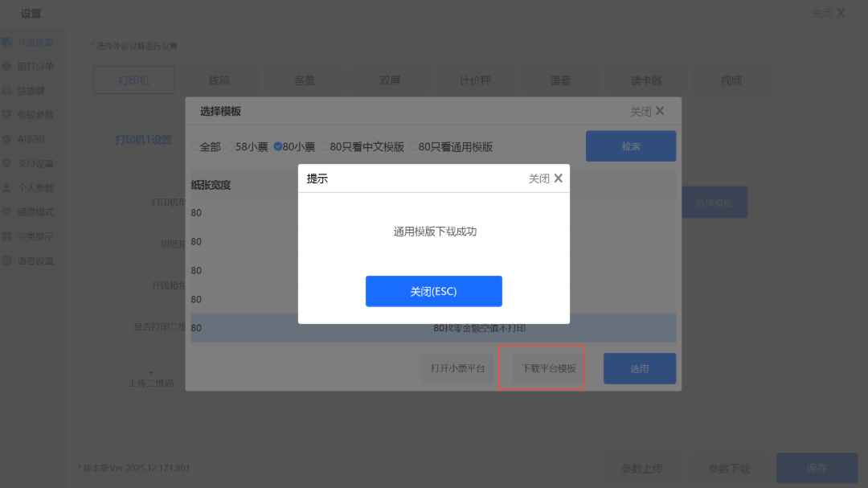Select the 58小票 radio option
The height and width of the screenshot is (488, 868).
tap(231, 147)
